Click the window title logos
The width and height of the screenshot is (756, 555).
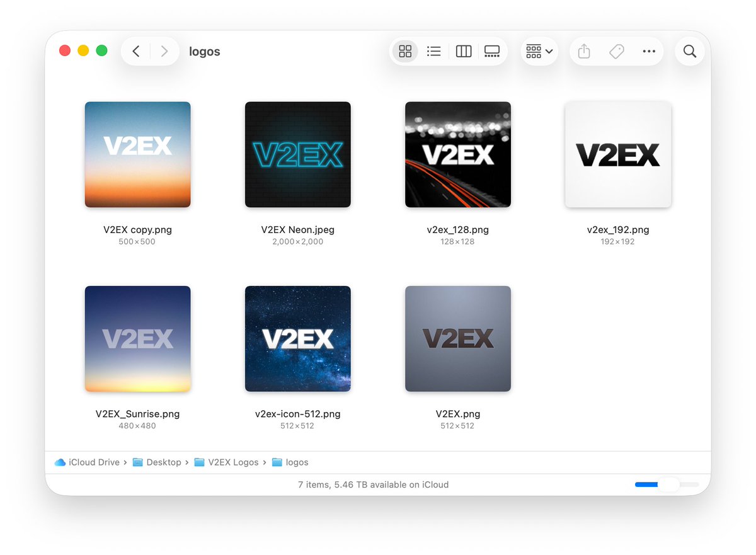point(205,52)
